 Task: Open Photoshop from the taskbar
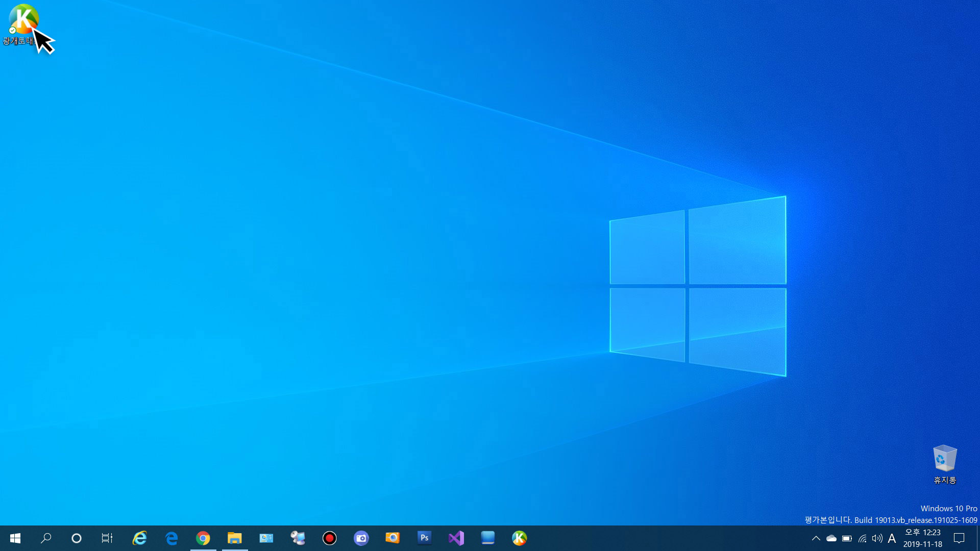point(424,538)
